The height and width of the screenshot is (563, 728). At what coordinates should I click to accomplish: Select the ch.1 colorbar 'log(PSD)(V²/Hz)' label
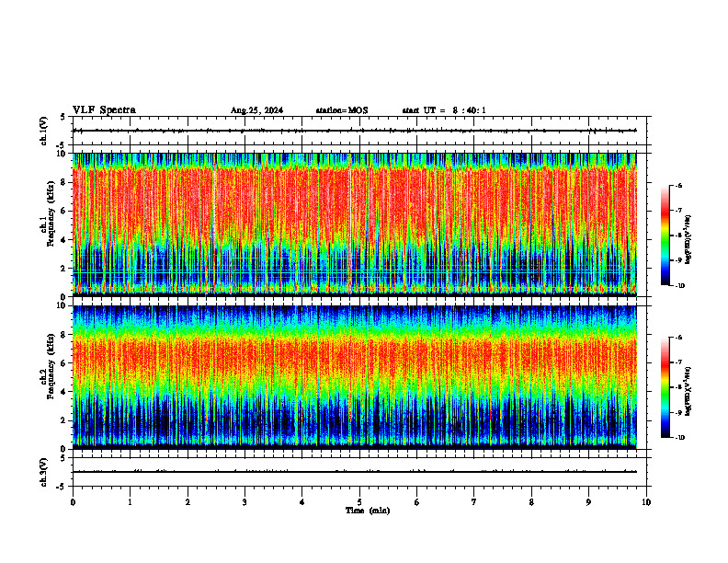688,240
